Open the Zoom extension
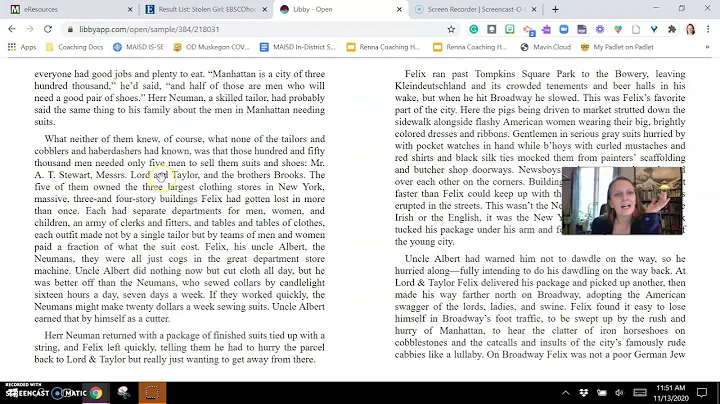This screenshot has height=404, width=720. (564, 29)
